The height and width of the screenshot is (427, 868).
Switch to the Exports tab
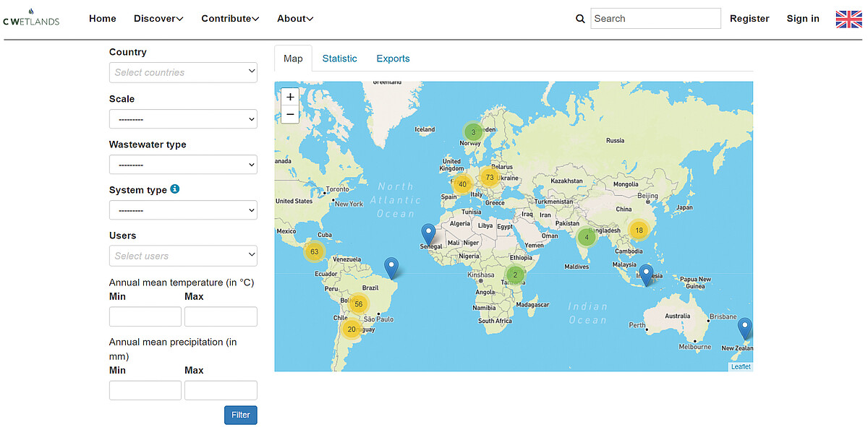[x=393, y=59]
